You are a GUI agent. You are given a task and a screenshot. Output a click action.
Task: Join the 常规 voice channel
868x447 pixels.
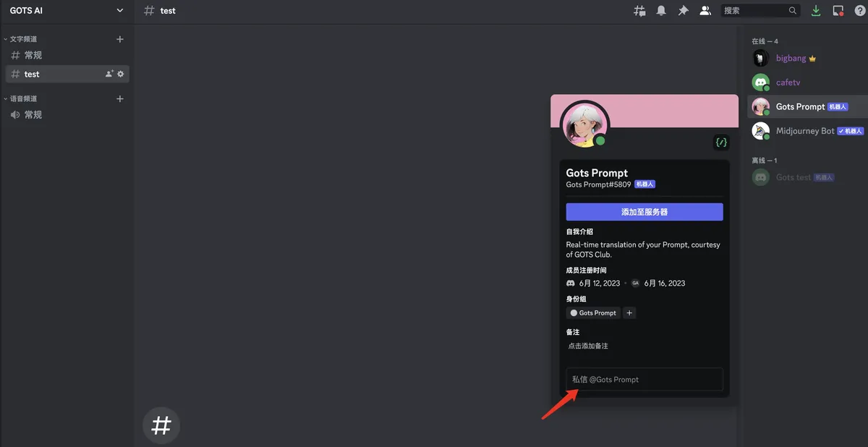point(33,115)
